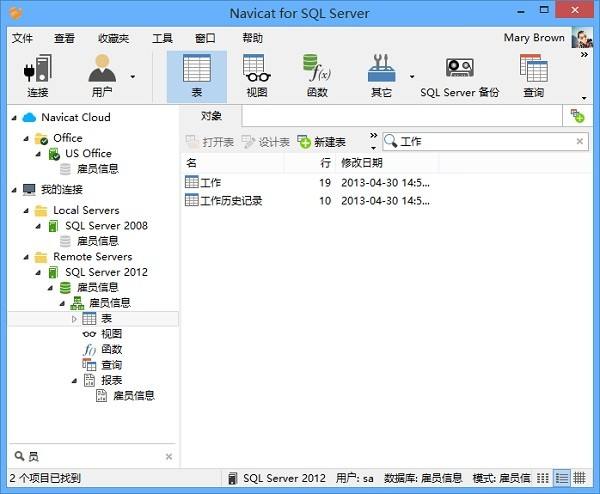The image size is (600, 494).
Task: Collapse Remote Servers folder
Action: pos(26,257)
